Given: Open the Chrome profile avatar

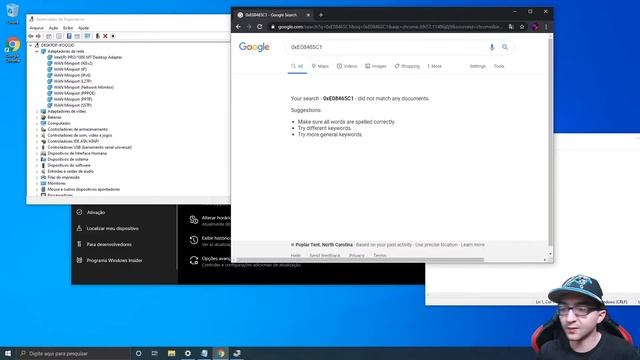Looking at the screenshot, I should tap(535, 27).
